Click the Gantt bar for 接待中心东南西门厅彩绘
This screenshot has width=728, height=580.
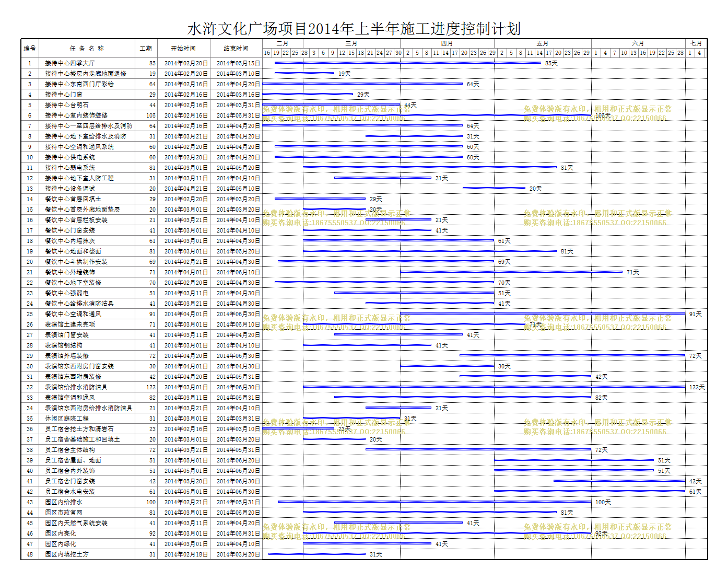[362, 84]
